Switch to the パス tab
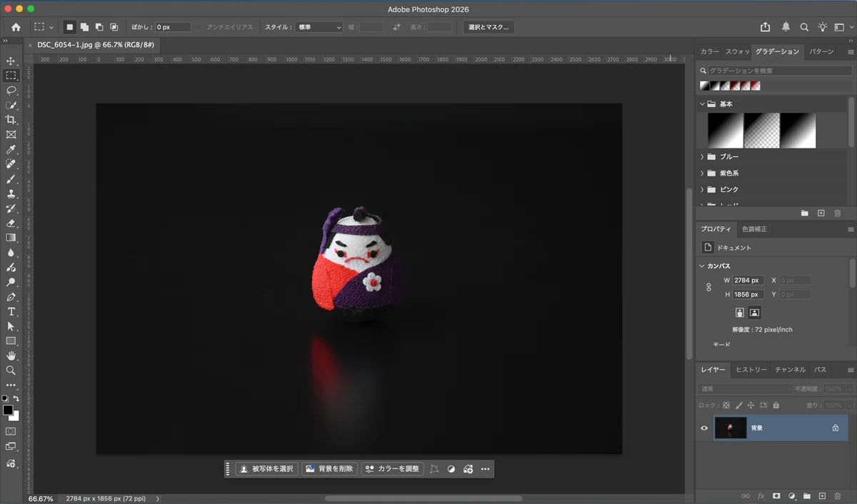 [x=820, y=370]
